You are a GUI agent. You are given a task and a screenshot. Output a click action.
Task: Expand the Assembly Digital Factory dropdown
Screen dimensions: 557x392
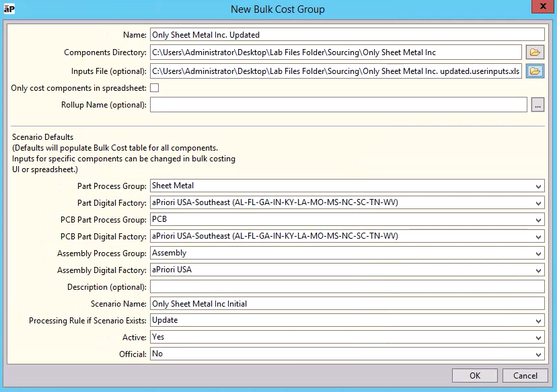[539, 270]
